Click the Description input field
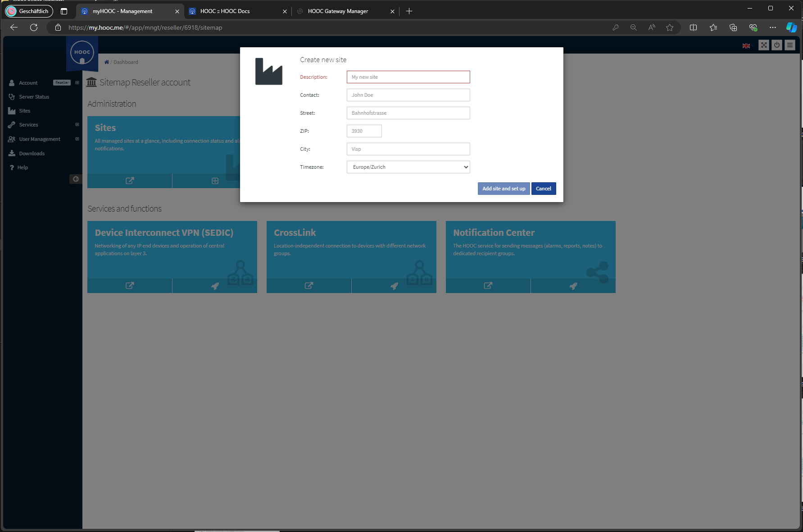The width and height of the screenshot is (803, 532). (x=408, y=77)
